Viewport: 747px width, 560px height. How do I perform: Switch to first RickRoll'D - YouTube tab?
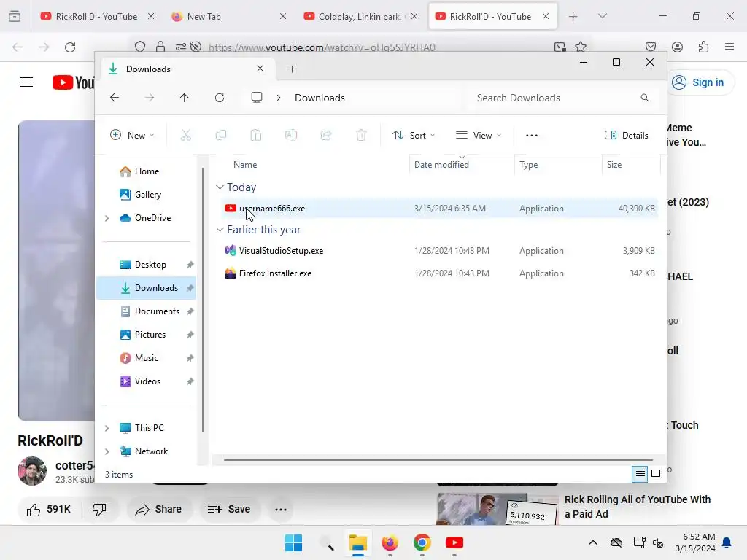97,16
